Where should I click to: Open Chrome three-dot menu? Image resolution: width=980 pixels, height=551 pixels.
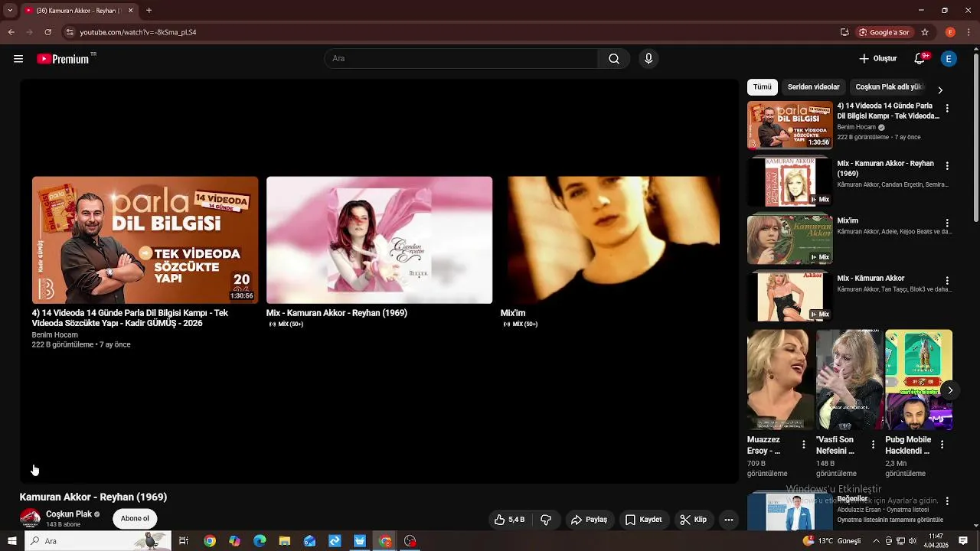(x=969, y=32)
